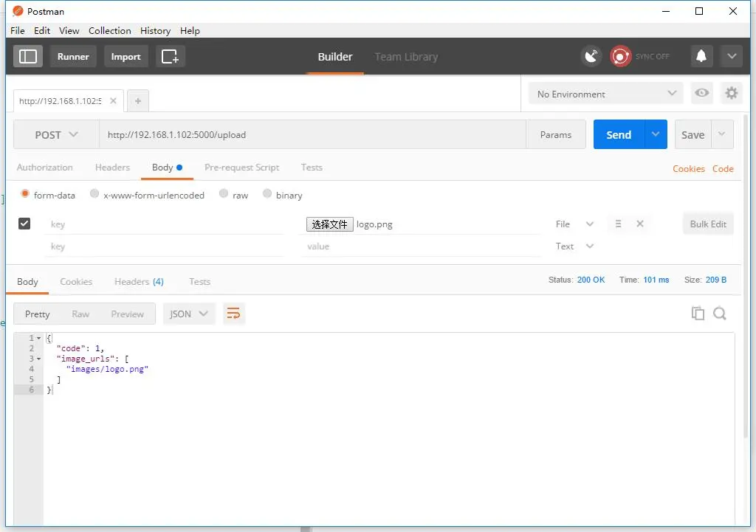Open response Headers (4) tab
This screenshot has height=532, width=756.
(139, 281)
